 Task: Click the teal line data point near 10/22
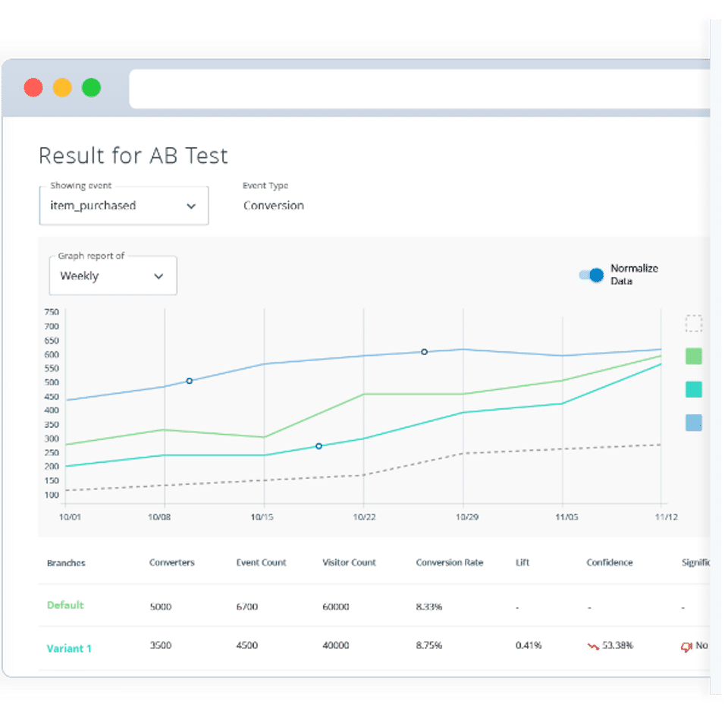tap(319, 446)
